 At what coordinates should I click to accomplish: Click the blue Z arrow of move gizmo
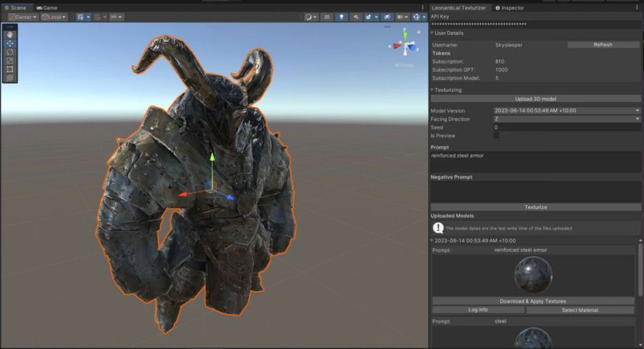click(230, 197)
